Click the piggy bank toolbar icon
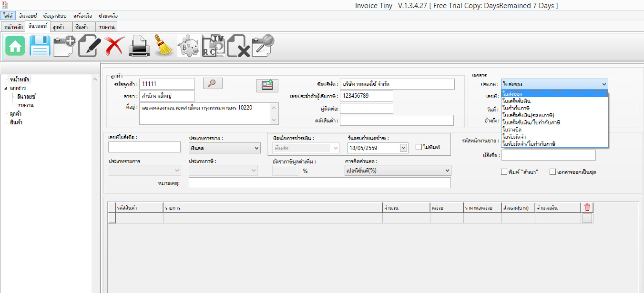This screenshot has height=293, width=644. [189, 46]
